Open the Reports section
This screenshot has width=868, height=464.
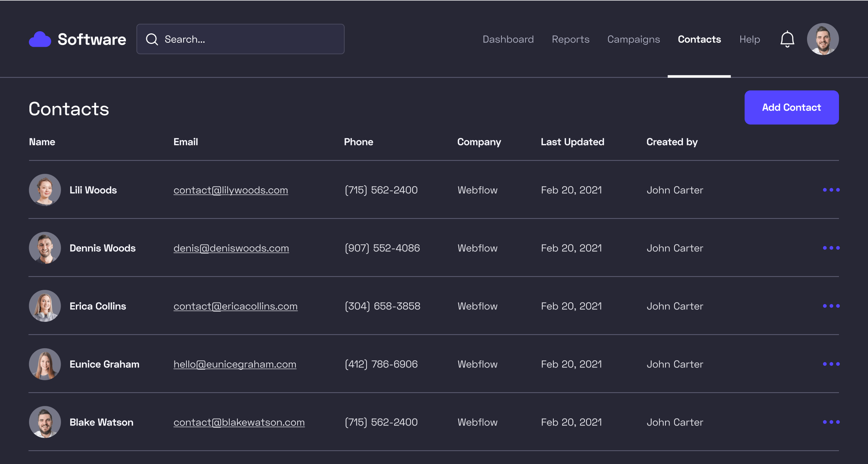[x=570, y=39]
